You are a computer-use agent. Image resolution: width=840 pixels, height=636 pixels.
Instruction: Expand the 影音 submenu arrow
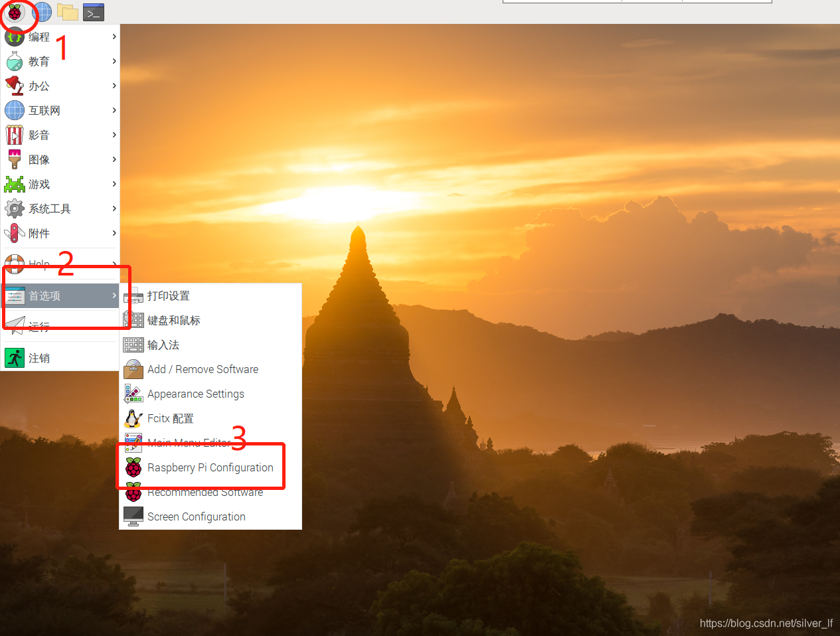point(114,135)
